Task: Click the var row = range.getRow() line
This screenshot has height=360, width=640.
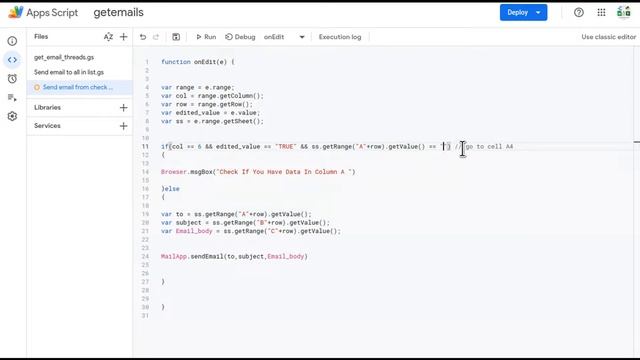Action: coord(207,104)
